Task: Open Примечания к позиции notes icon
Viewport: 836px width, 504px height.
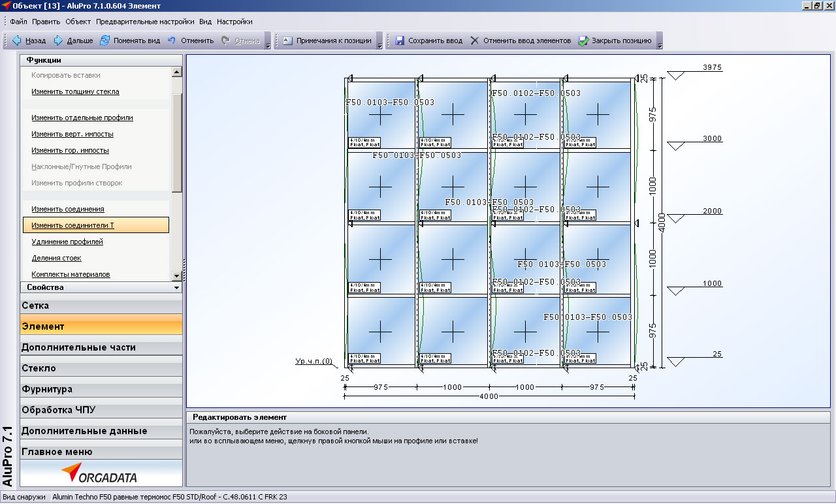Action: pyautogui.click(x=287, y=40)
